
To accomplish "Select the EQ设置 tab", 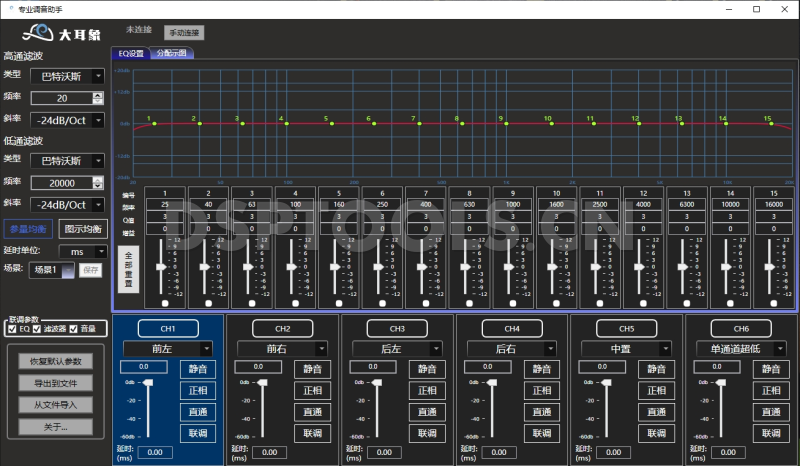I will coord(131,53).
